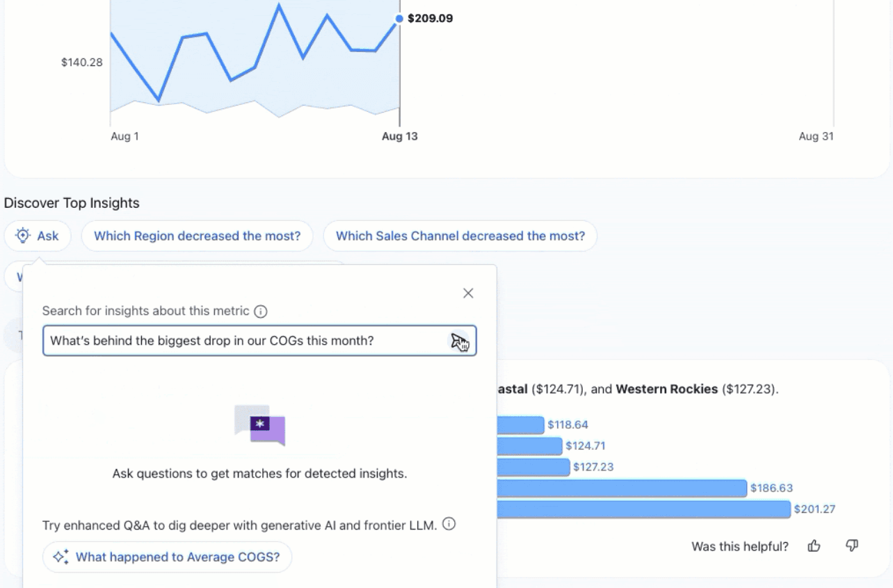Click the $201.27 bar in chart
Screen dimensions: 893x588
pyautogui.click(x=644, y=509)
